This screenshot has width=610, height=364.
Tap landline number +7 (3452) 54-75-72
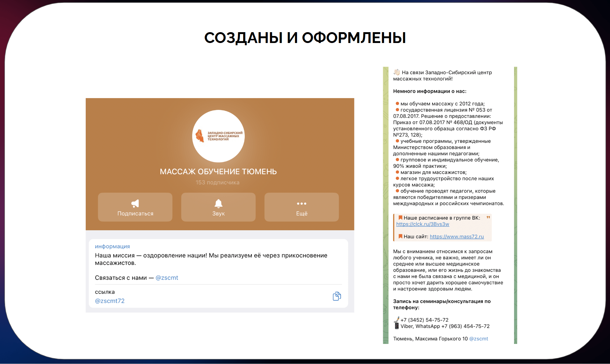[x=425, y=320]
